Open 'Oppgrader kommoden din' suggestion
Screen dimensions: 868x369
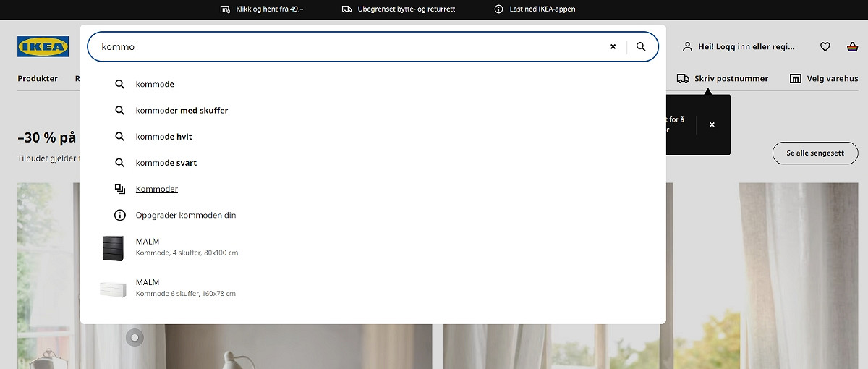tap(186, 215)
